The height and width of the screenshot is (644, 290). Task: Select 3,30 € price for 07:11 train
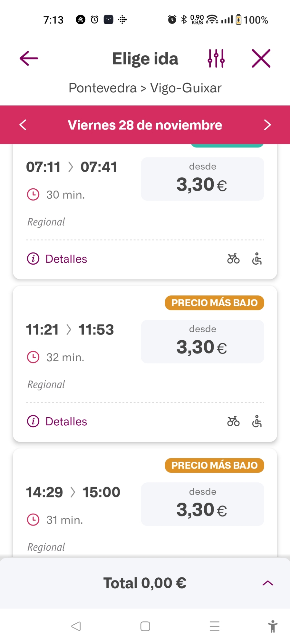[x=202, y=179]
